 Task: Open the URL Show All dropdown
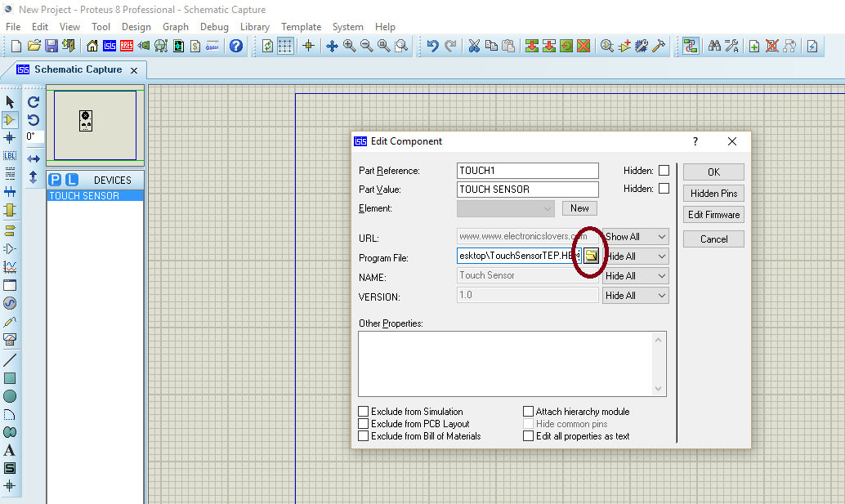click(x=635, y=236)
